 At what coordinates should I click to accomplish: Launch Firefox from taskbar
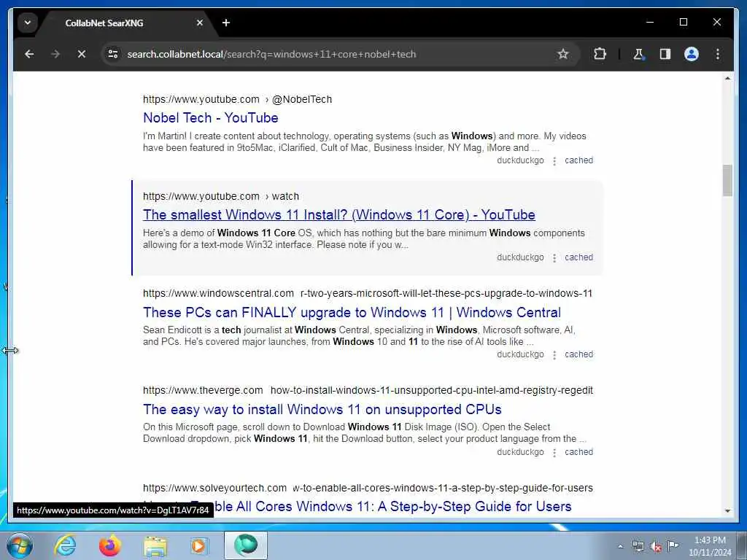point(110,545)
